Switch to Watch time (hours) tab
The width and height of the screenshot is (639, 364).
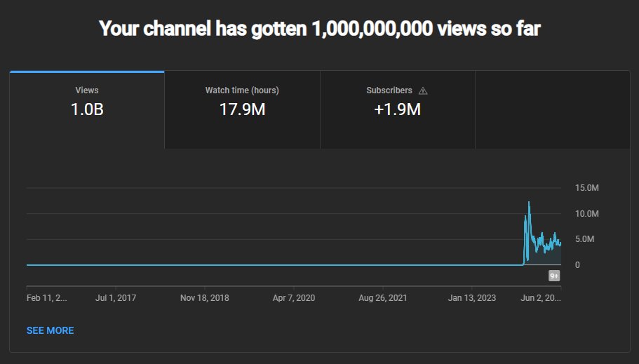(242, 110)
